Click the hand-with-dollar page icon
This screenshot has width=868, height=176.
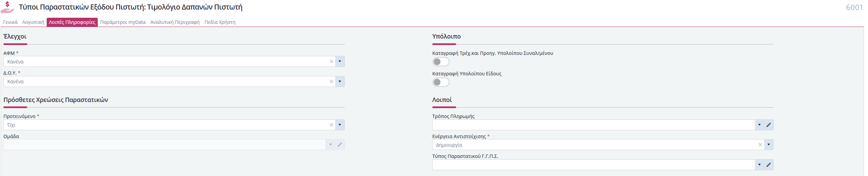(7, 7)
